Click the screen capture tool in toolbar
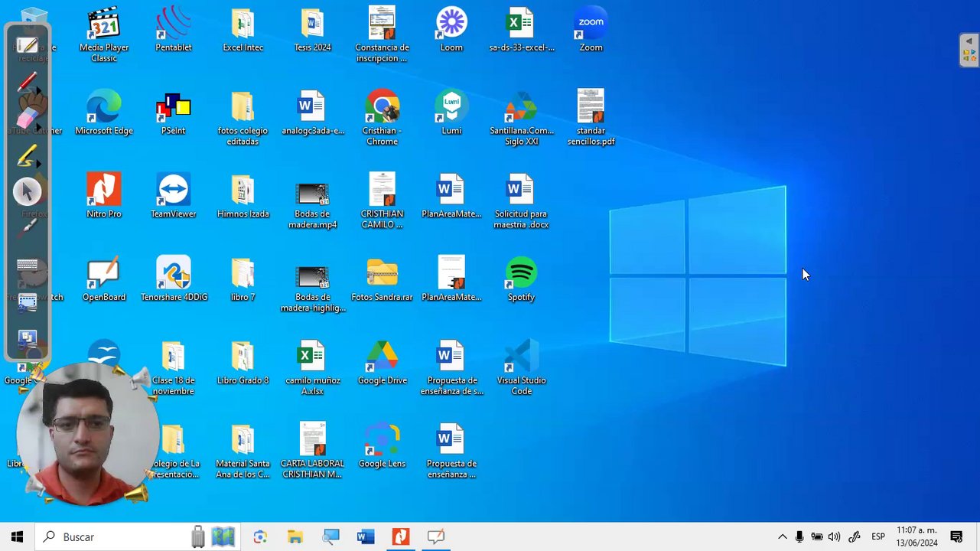Viewport: 980px width, 551px height. coord(27,302)
